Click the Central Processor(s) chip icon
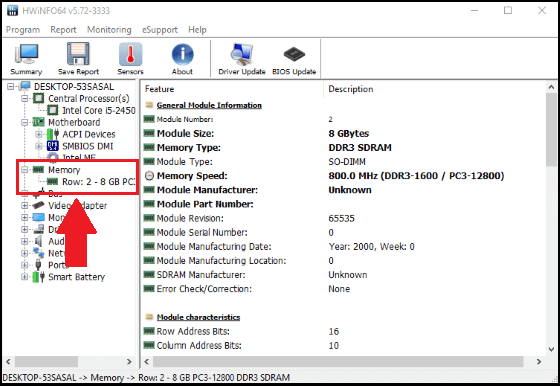Screen dimensions: 560x386 [39, 99]
